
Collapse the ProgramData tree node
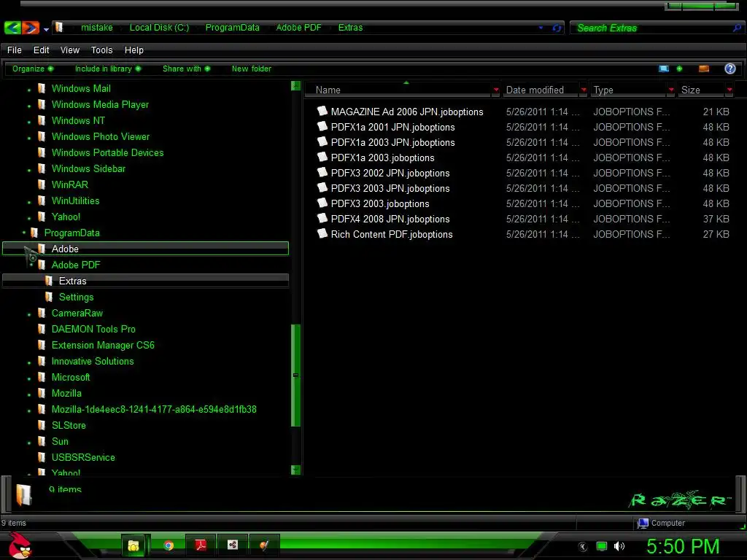click(x=24, y=233)
